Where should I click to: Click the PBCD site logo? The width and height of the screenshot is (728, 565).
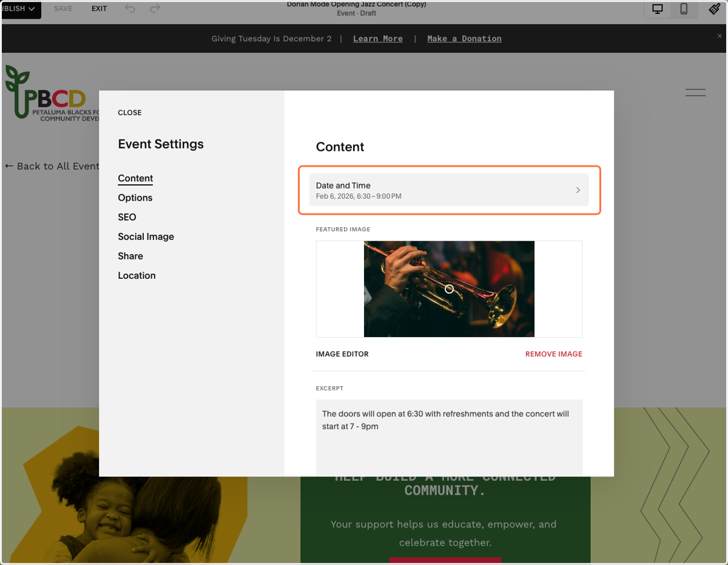(x=52, y=92)
